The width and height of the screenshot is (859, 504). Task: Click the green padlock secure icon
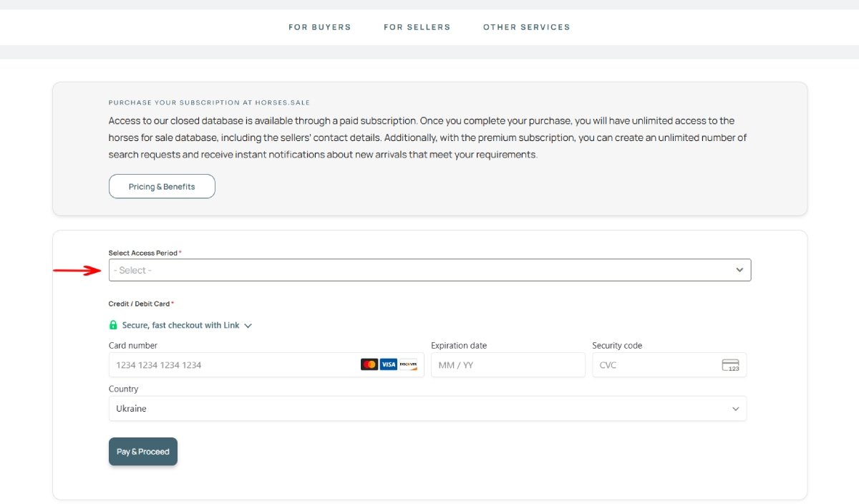pos(113,325)
